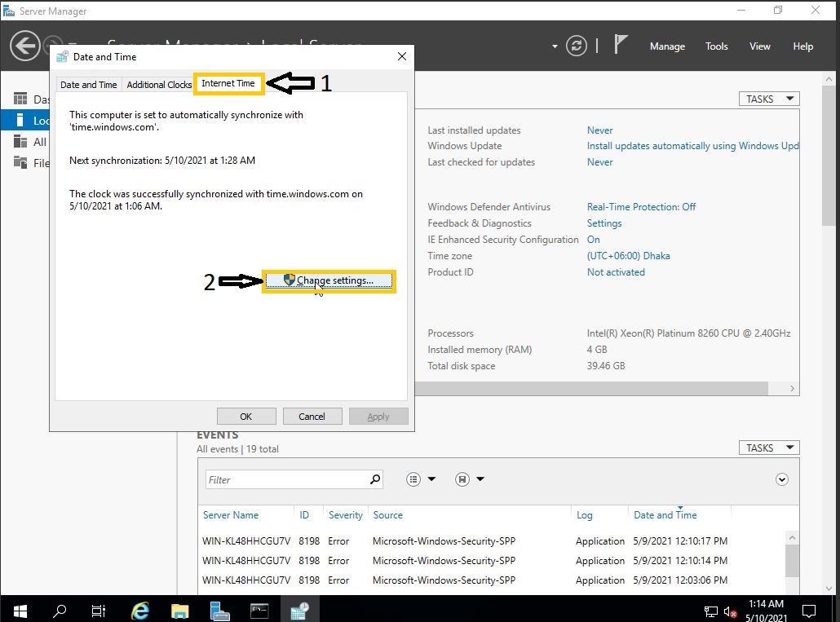Click the Not activated Product ID link
Viewport: 840px width, 622px height.
coord(616,272)
